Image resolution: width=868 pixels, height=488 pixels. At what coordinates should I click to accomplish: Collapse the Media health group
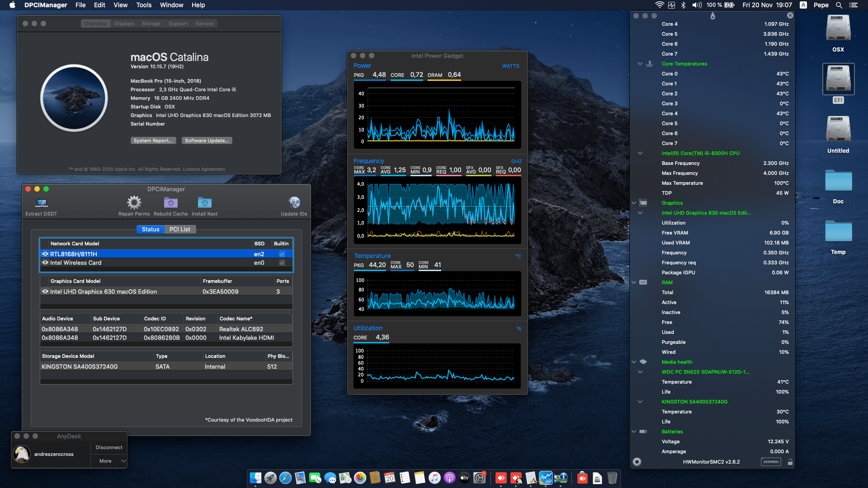[634, 362]
